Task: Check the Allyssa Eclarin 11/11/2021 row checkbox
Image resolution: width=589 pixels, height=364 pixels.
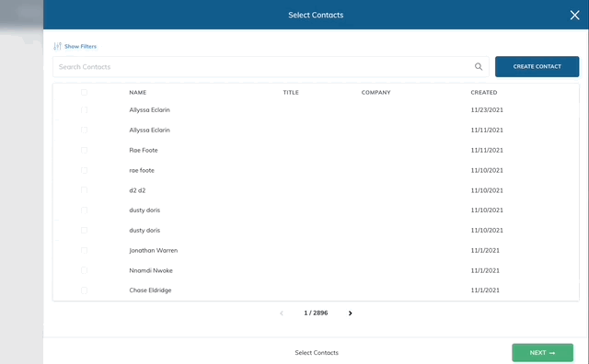Action: (84, 130)
